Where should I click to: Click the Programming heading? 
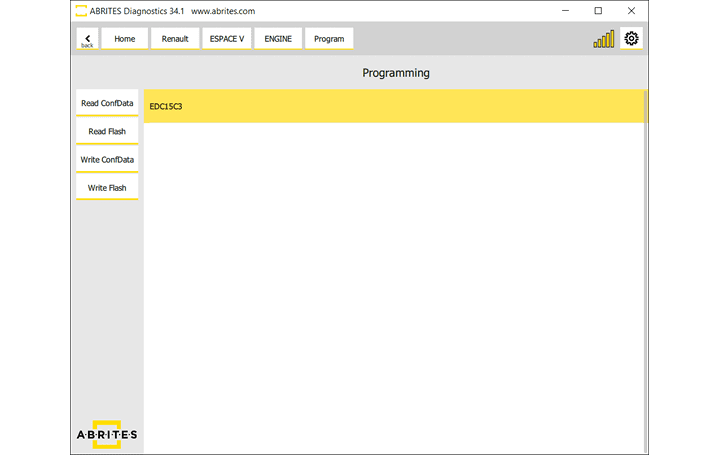[395, 73]
